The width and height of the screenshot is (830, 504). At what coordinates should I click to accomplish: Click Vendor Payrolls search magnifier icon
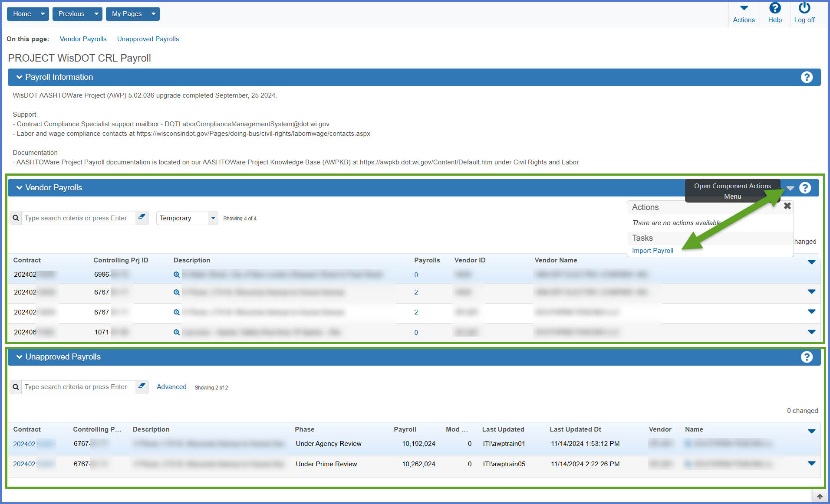pyautogui.click(x=16, y=218)
